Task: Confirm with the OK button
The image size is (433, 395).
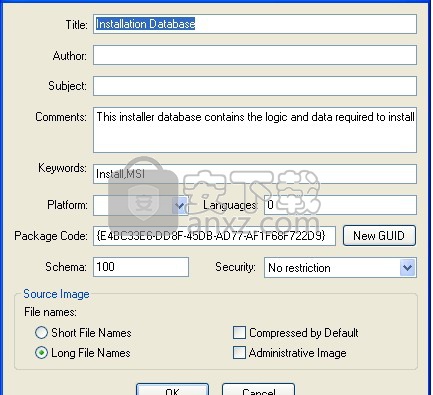Action: tap(172, 389)
